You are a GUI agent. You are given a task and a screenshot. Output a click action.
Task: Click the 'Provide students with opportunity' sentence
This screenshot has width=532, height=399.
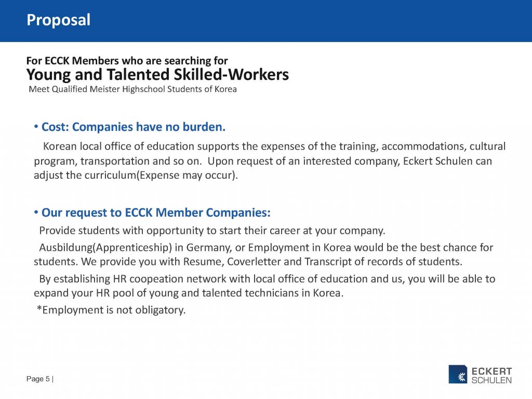212,230
